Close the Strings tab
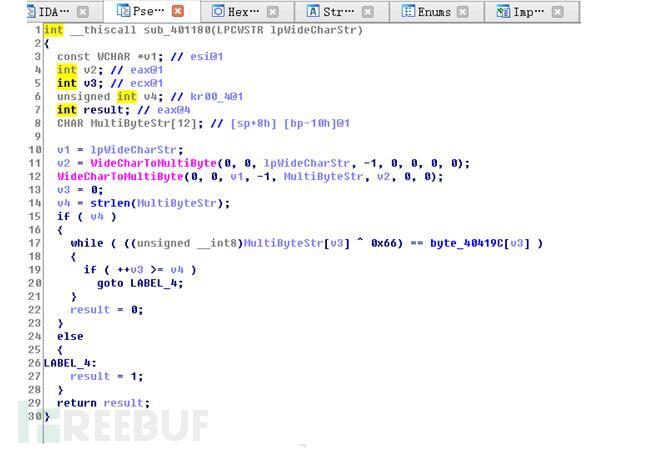The height and width of the screenshot is (450, 662). point(368,12)
